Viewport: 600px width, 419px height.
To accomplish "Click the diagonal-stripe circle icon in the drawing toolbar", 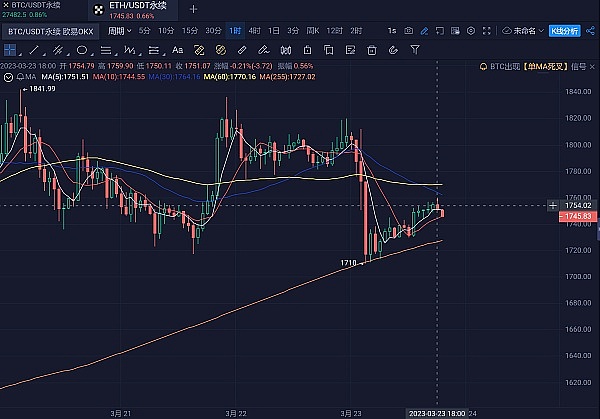I will click(220, 50).
